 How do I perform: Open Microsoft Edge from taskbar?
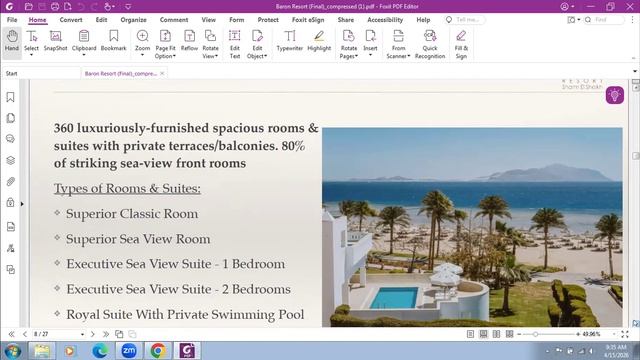pyautogui.click(x=100, y=351)
